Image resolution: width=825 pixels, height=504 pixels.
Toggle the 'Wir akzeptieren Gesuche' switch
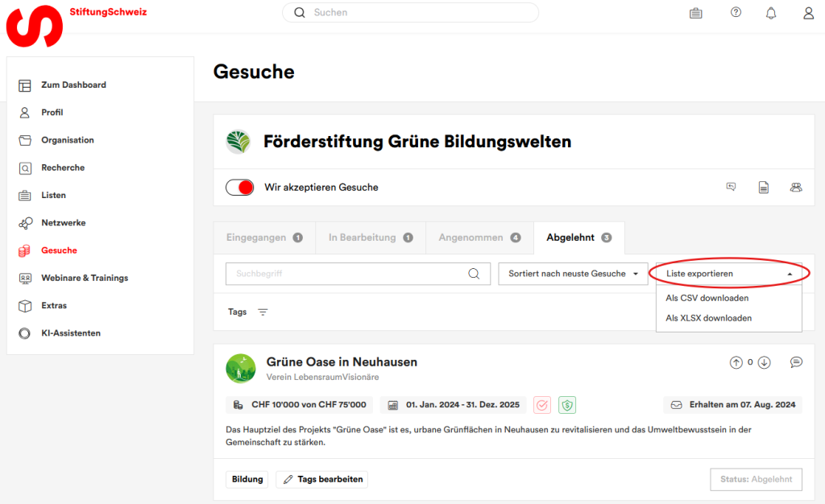pos(240,188)
